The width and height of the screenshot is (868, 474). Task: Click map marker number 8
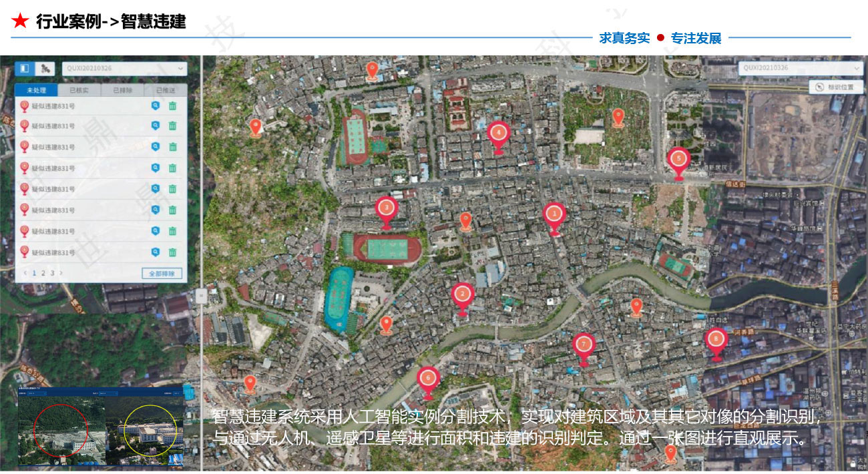[x=716, y=340]
